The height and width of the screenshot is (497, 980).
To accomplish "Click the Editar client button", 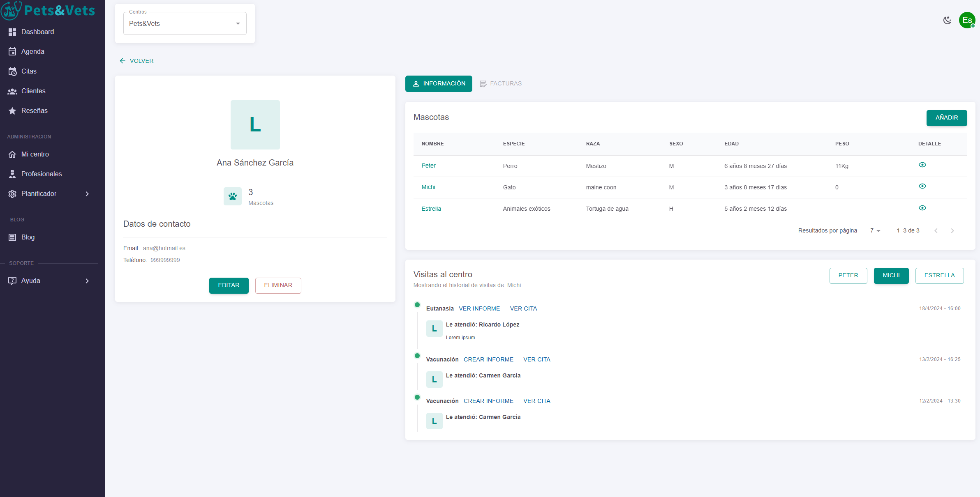I will [x=229, y=285].
